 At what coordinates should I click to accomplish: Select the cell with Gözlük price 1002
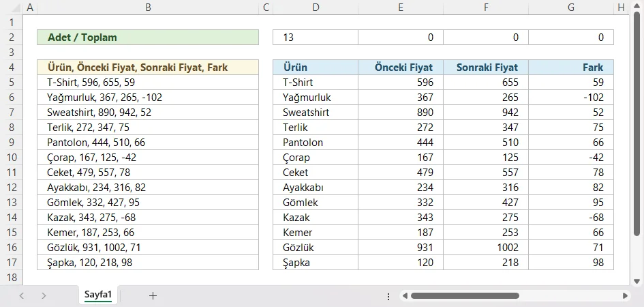[485, 248]
